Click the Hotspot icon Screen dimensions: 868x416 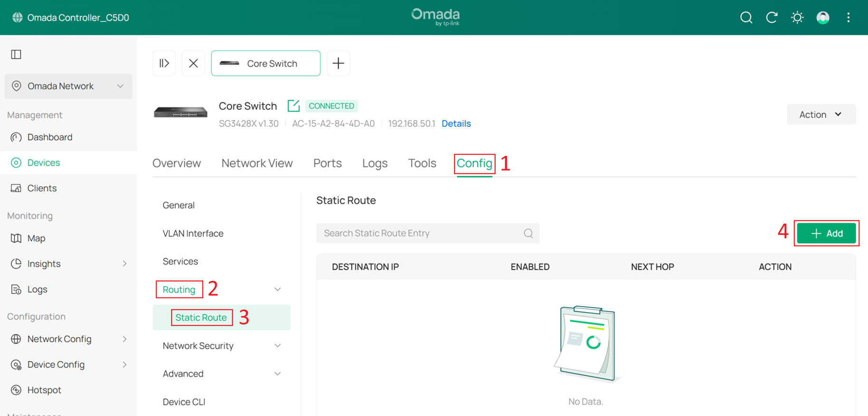tap(16, 390)
